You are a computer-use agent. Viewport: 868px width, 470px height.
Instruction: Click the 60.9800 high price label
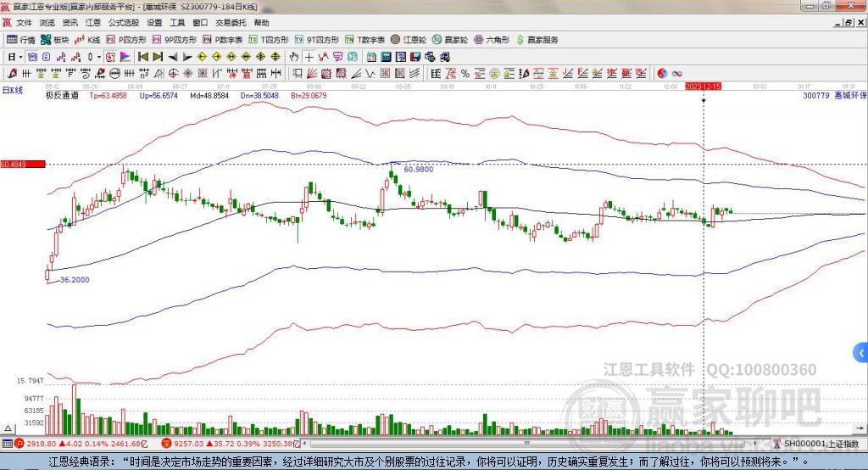pyautogui.click(x=419, y=169)
